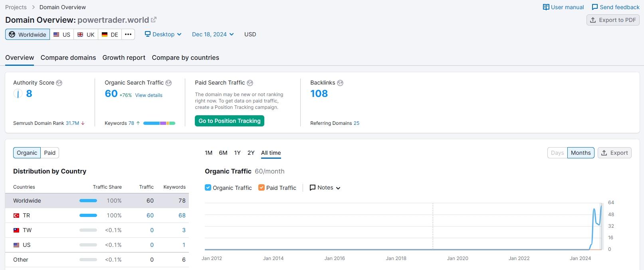This screenshot has width=644, height=270.
Task: Click the Organic Search Traffic info icon
Action: [168, 83]
